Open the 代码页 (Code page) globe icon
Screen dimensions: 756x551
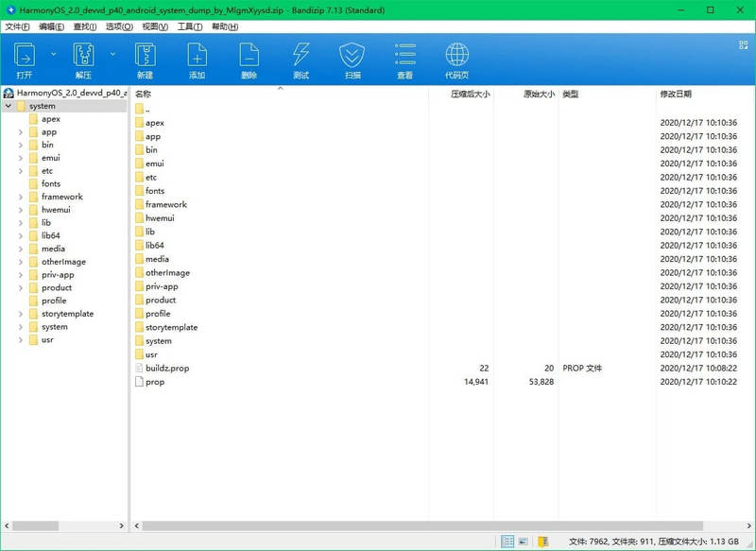456,59
